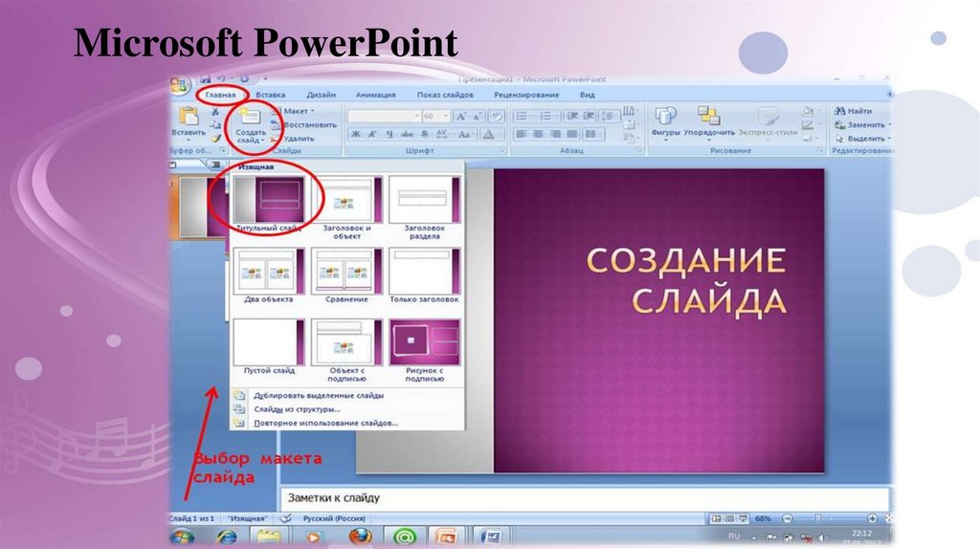The width and height of the screenshot is (980, 549).
Task: Toggle Bold (Ж) formatting
Action: pos(356,134)
